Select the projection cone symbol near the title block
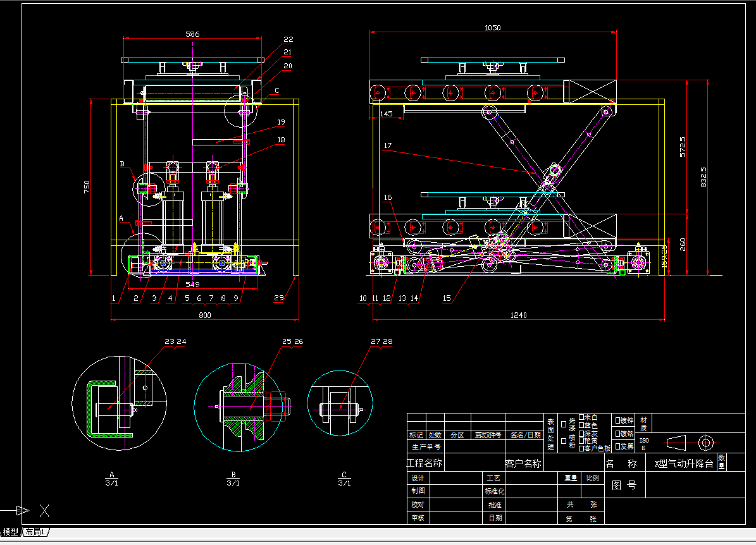 pos(676,443)
